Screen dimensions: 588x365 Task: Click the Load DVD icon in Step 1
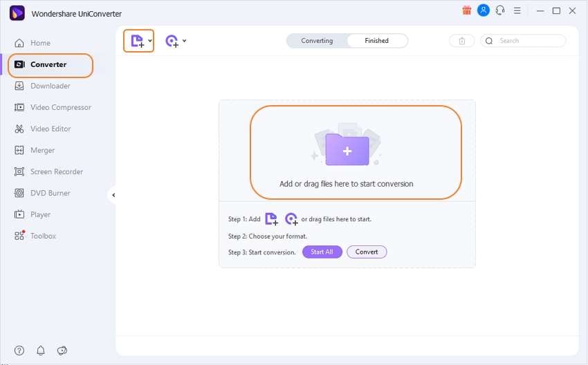point(291,219)
